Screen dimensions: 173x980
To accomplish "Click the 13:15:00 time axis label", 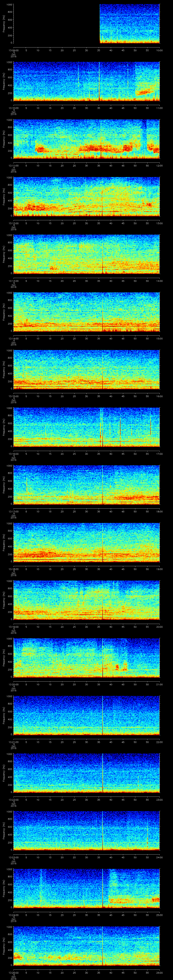I will [13, 396].
